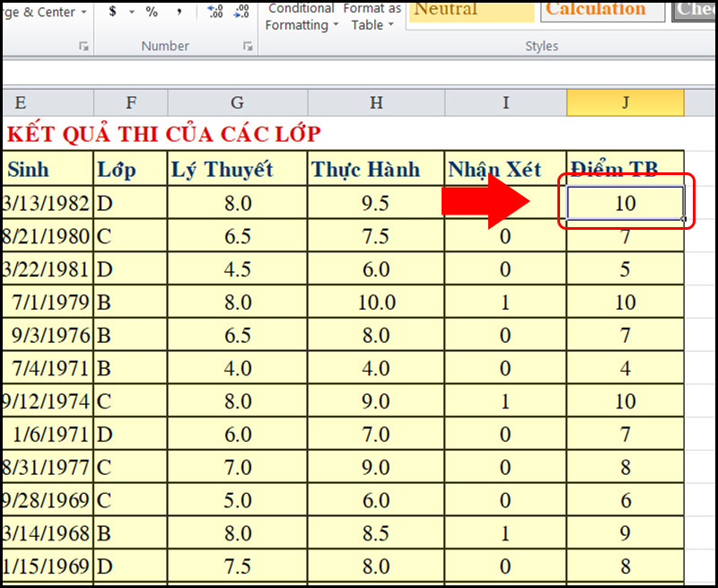The height and width of the screenshot is (588, 718).
Task: Open the Format as Table menu
Action: [x=372, y=16]
